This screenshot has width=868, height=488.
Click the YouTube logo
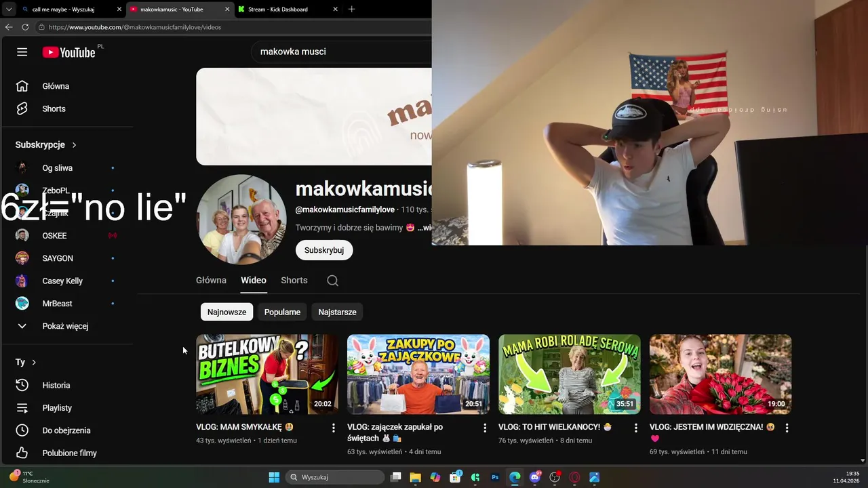pos(68,52)
